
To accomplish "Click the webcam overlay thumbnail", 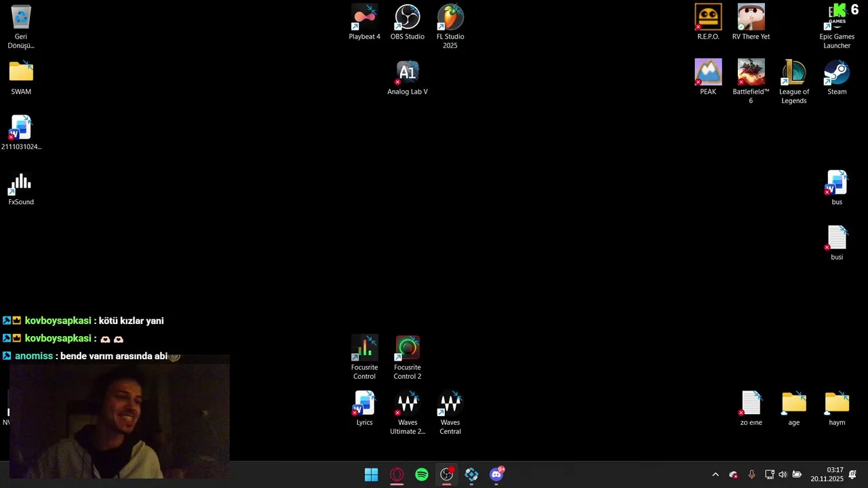I will (119, 417).
